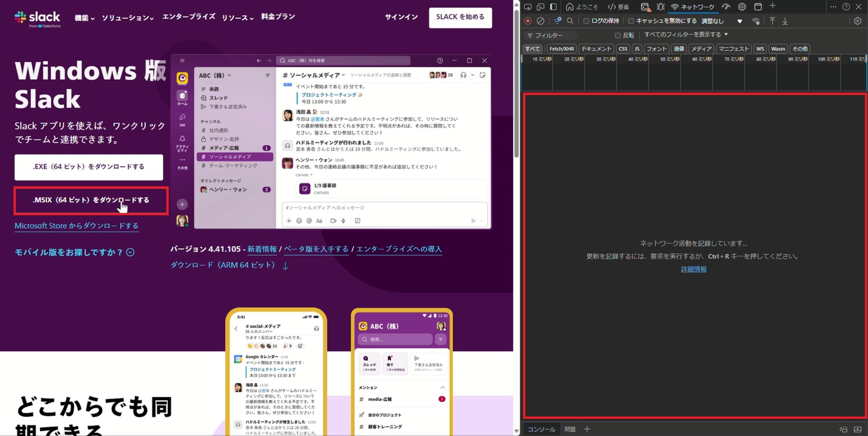Open the 新着情報 link

click(x=262, y=249)
